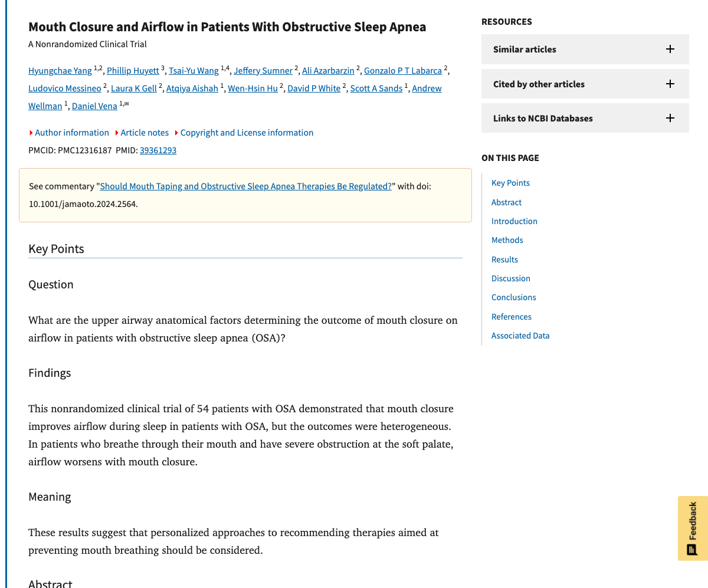Expand the Article notes section
Screen dimensions: 708x588
[x=145, y=133]
